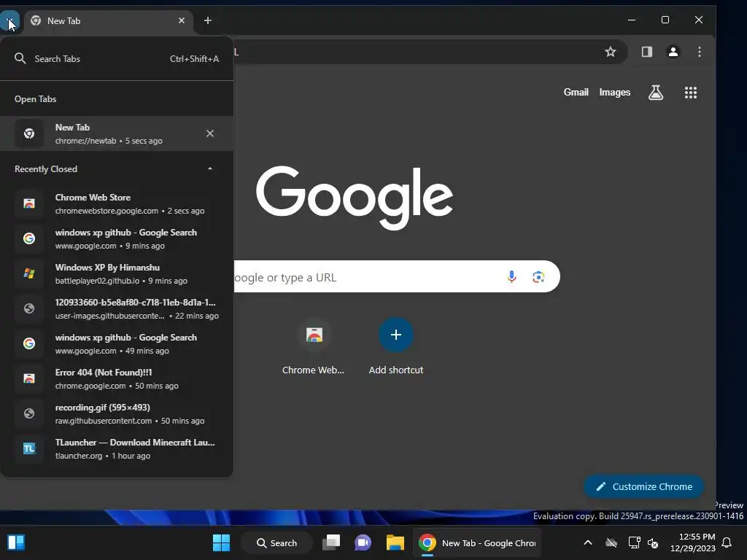Viewport: 747px width, 560px height.
Task: Reopen recording.gif (595×493) tab
Action: tap(117, 414)
